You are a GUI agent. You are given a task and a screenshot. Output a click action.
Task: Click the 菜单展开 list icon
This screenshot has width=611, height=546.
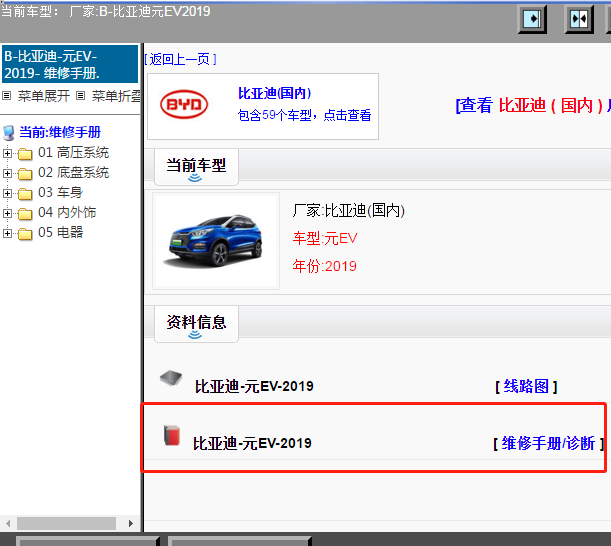tap(7, 95)
